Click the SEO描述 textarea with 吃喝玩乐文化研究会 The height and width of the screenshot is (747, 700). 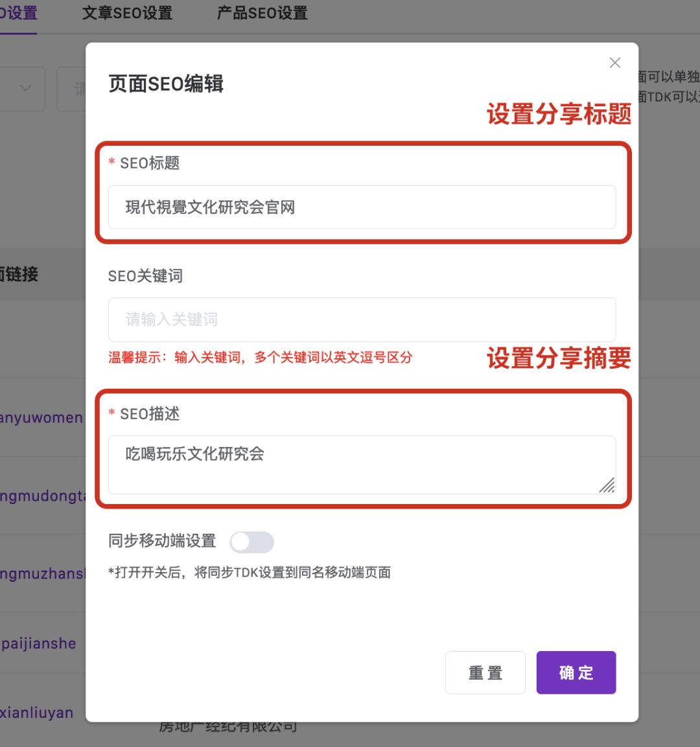tap(361, 463)
